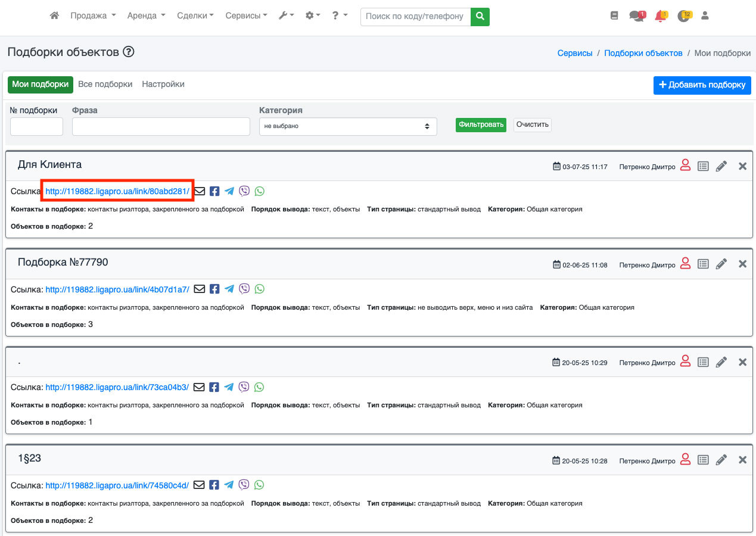Switch to 'Все подборки' tab
Image resolution: width=756 pixels, height=536 pixels.
click(105, 85)
